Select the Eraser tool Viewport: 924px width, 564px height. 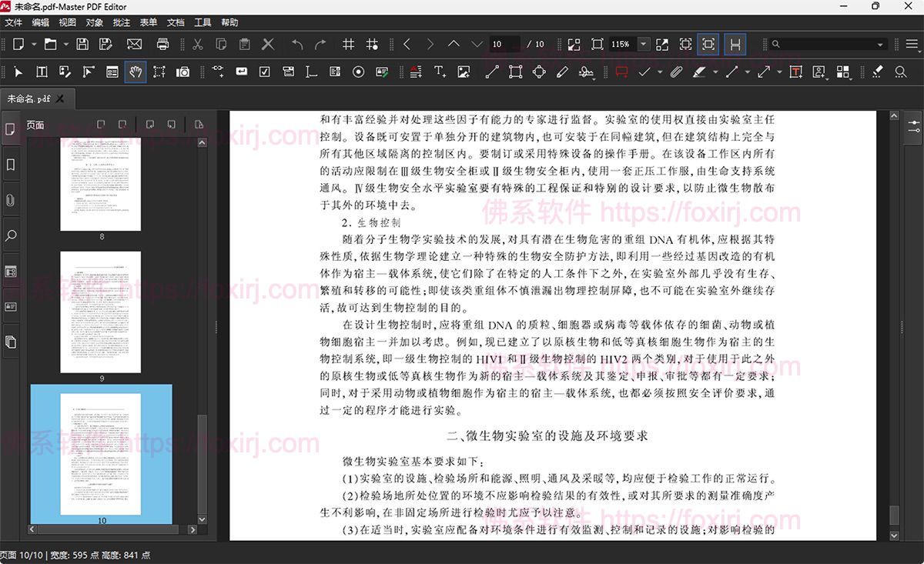click(x=876, y=72)
